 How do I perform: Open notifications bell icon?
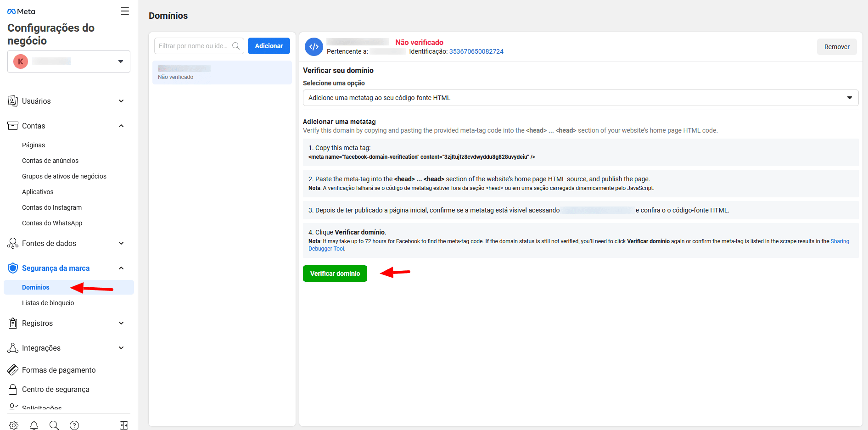(x=34, y=425)
